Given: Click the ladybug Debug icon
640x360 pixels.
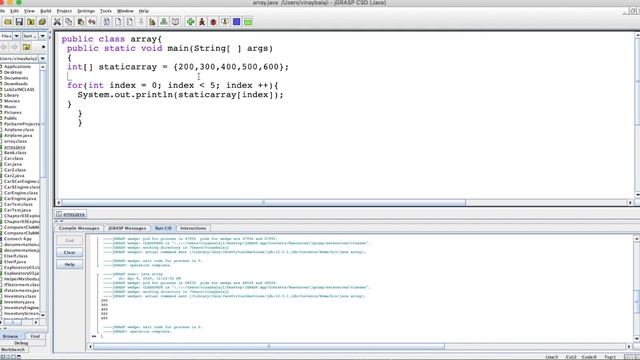Looking at the screenshot, I should coord(213,22).
